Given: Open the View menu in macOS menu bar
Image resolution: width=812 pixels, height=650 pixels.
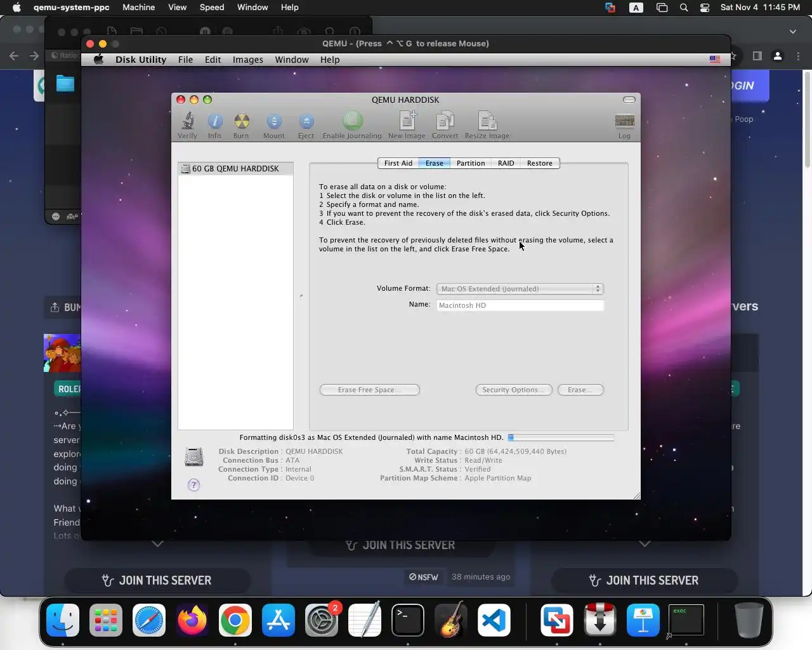Looking at the screenshot, I should (x=178, y=8).
